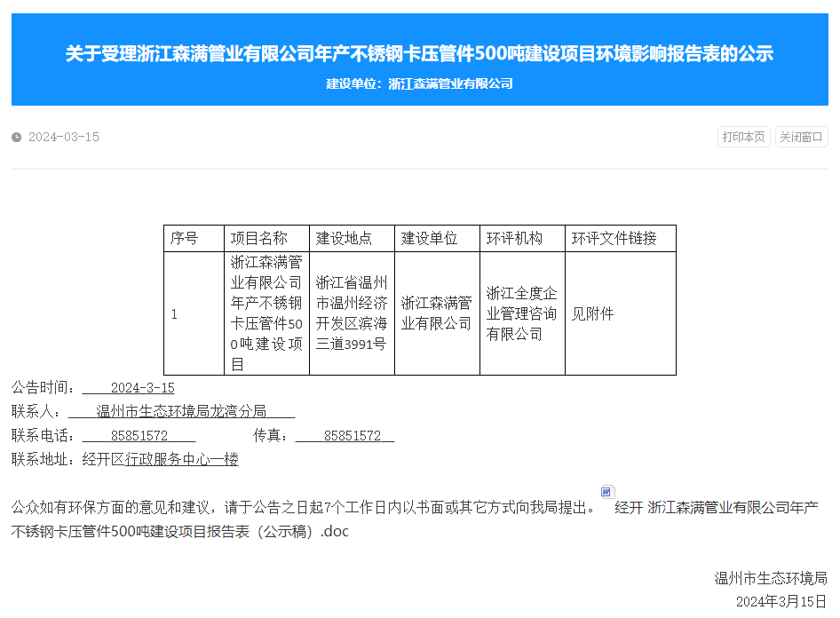Select the 环评机构 table header cell
The height and width of the screenshot is (618, 840).
522,238
